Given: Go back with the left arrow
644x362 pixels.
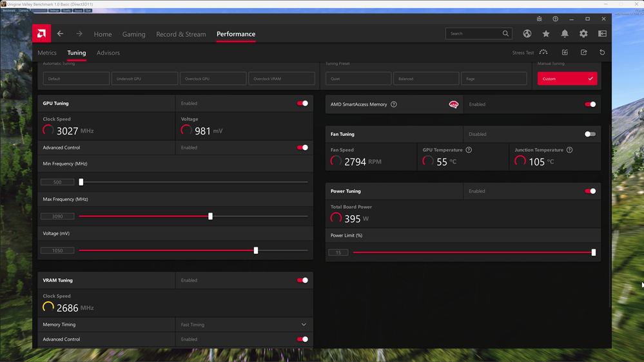Looking at the screenshot, I should (x=61, y=33).
